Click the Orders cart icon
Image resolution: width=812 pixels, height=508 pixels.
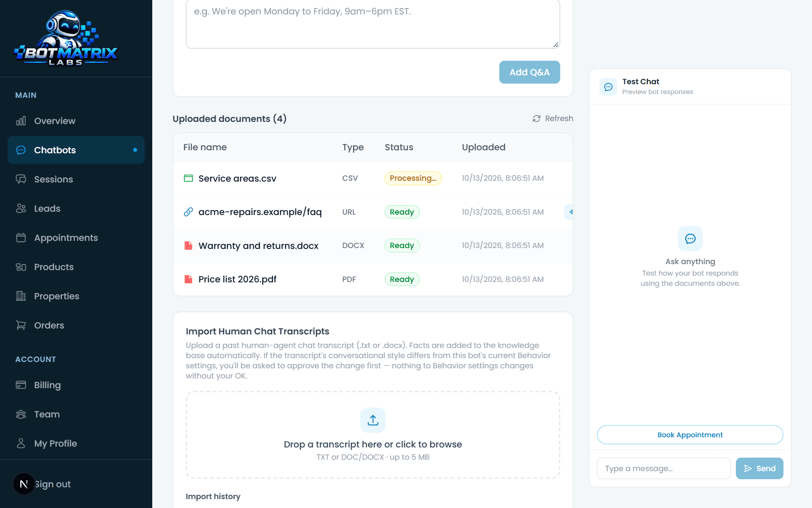pyautogui.click(x=21, y=325)
